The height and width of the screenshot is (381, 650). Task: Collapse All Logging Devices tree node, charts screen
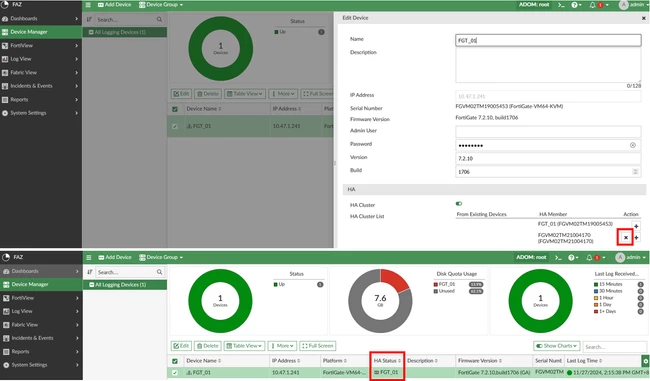pos(92,285)
